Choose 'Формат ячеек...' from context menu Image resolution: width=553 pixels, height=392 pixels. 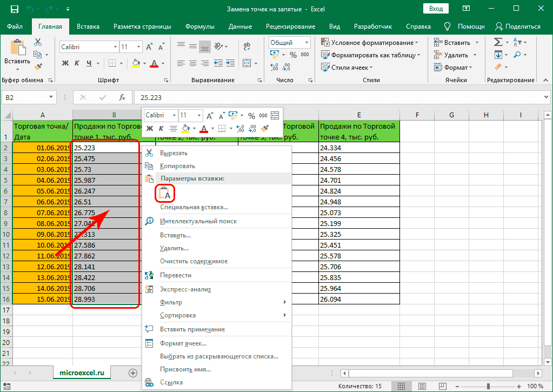click(183, 343)
